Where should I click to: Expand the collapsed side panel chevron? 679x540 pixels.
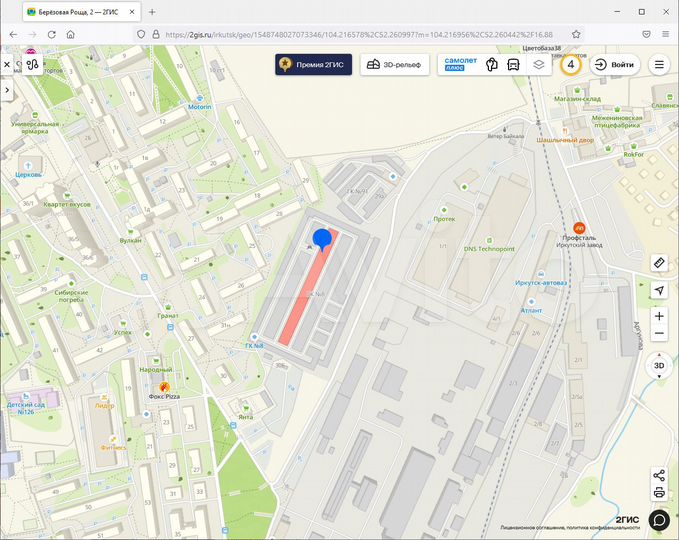tap(7, 90)
